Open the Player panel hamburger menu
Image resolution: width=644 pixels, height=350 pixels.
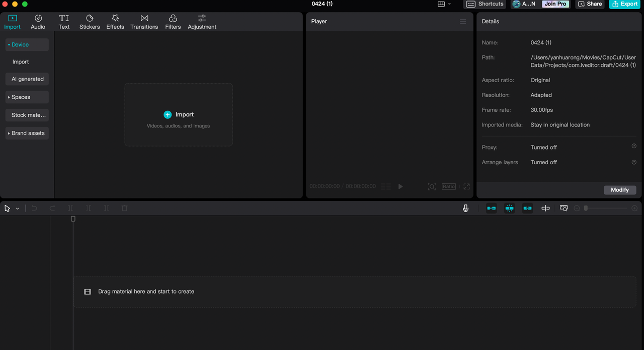coord(463,22)
